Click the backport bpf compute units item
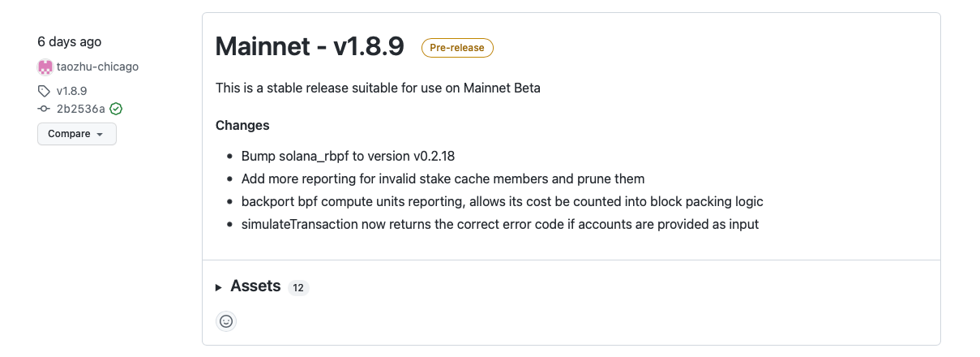This screenshot has height=357, width=980. [x=503, y=201]
